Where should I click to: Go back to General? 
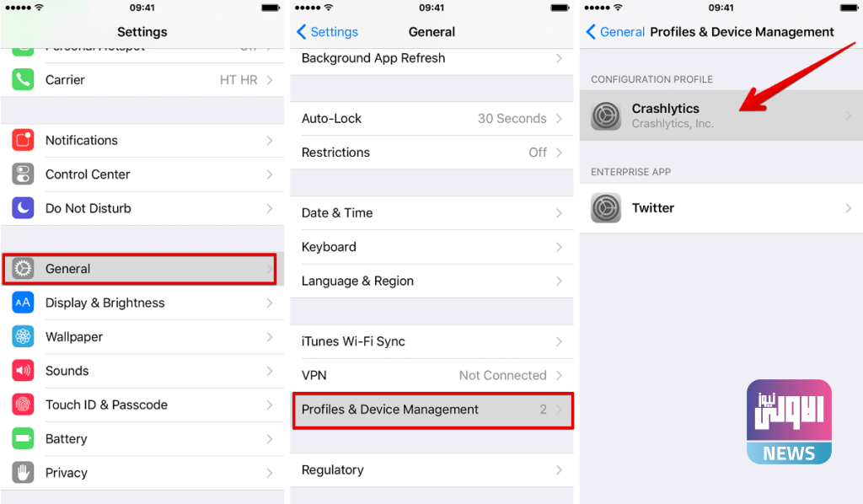(615, 32)
